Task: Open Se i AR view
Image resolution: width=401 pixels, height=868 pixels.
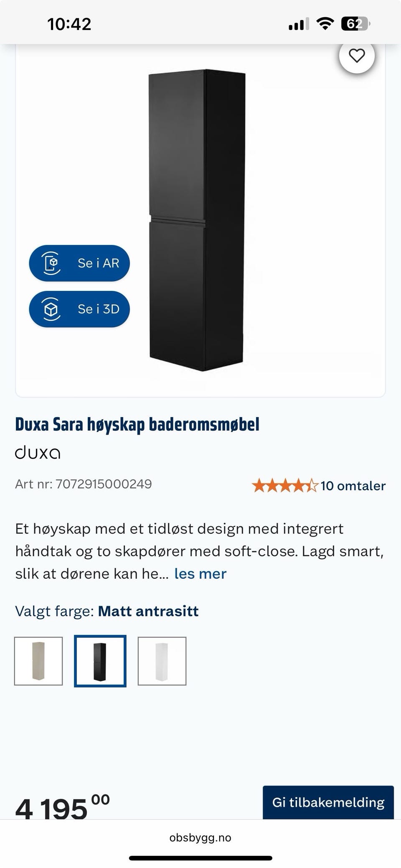Action: click(79, 263)
